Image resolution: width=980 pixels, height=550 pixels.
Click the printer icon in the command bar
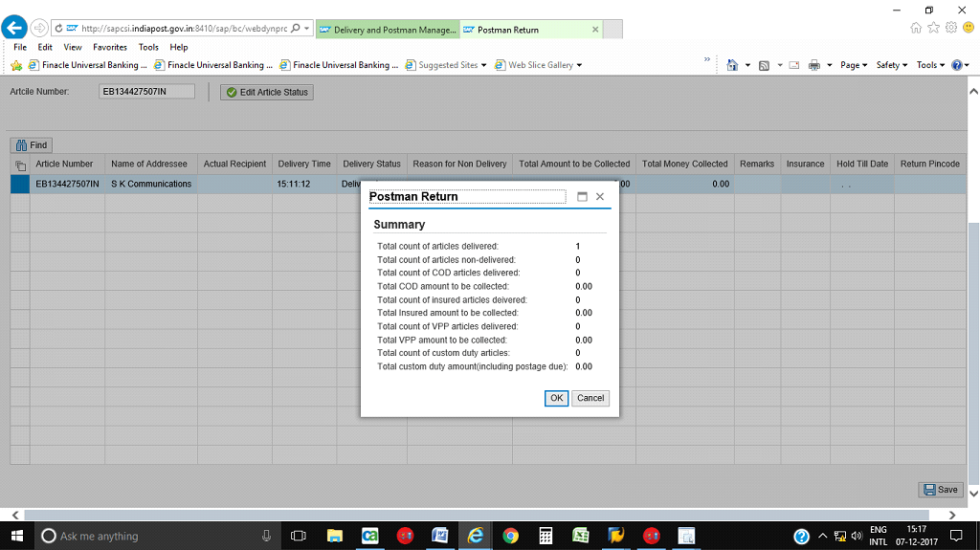[x=813, y=65]
